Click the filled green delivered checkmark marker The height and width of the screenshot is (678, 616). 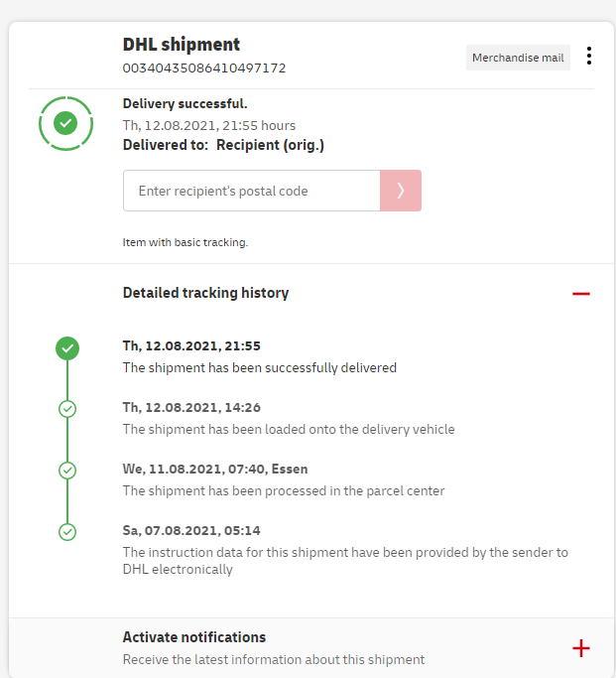(67, 347)
